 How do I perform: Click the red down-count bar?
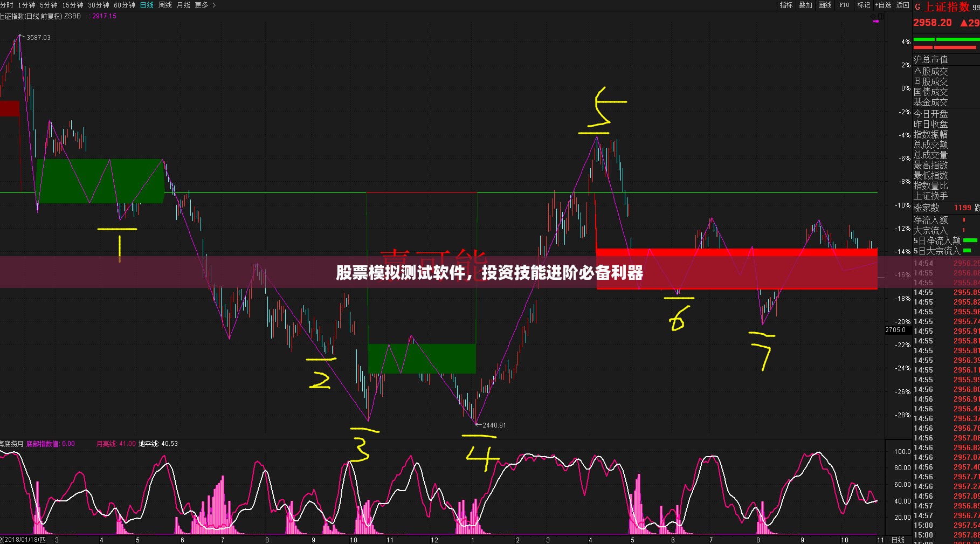pyautogui.click(x=945, y=47)
